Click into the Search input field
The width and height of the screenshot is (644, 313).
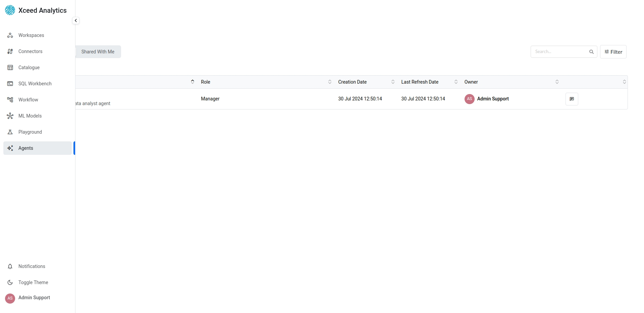pos(559,52)
